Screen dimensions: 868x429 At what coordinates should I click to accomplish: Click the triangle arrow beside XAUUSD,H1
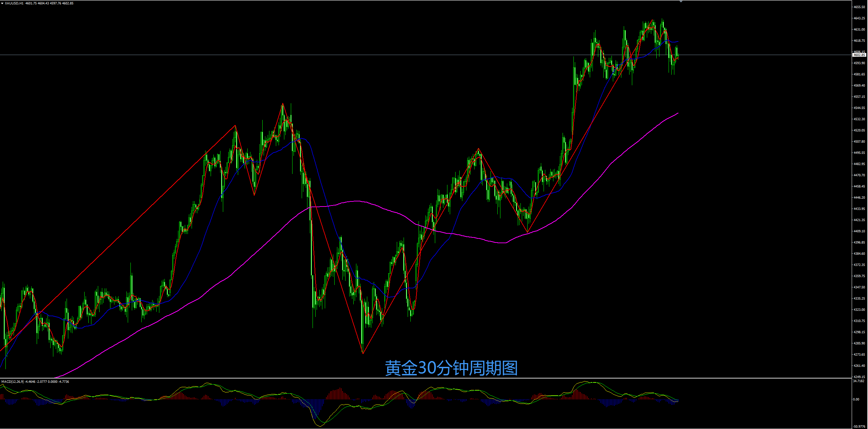2,3
